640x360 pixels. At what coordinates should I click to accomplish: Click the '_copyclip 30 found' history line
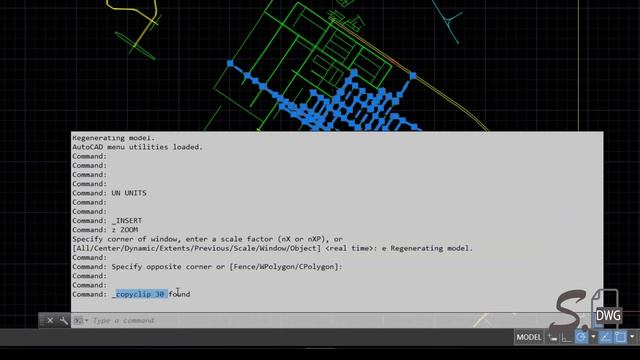coord(131,294)
